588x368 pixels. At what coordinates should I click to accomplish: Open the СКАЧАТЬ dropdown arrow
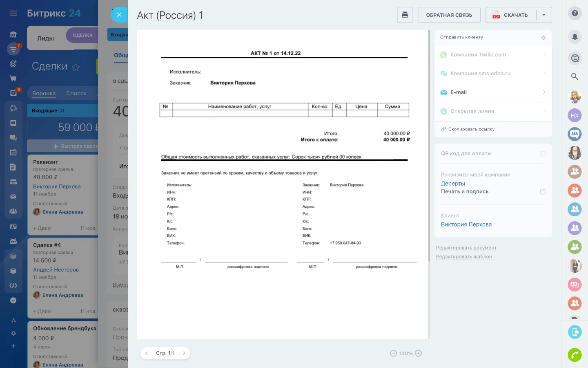point(544,15)
